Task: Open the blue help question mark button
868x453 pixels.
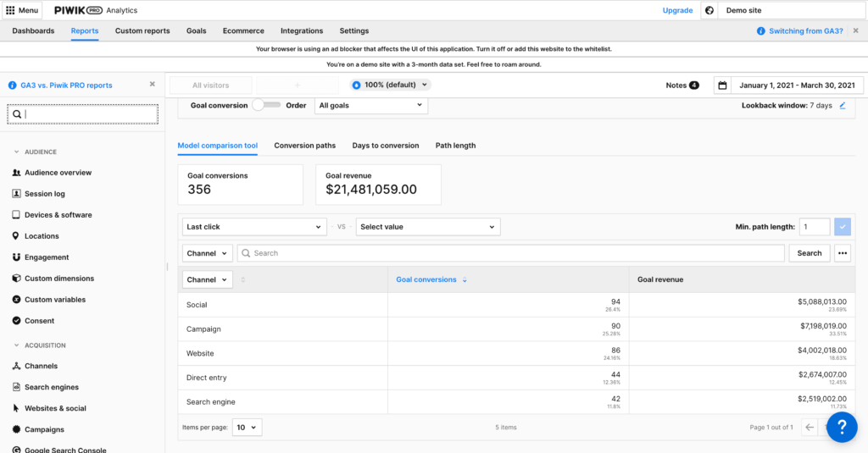Action: point(842,427)
